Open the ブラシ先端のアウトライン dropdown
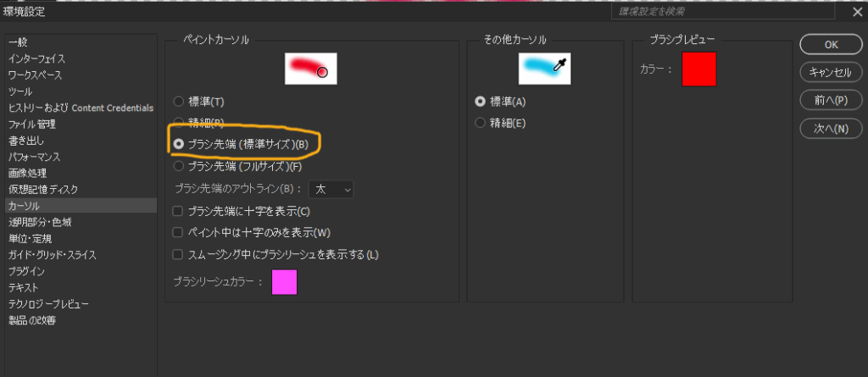The image size is (868, 377). (331, 189)
